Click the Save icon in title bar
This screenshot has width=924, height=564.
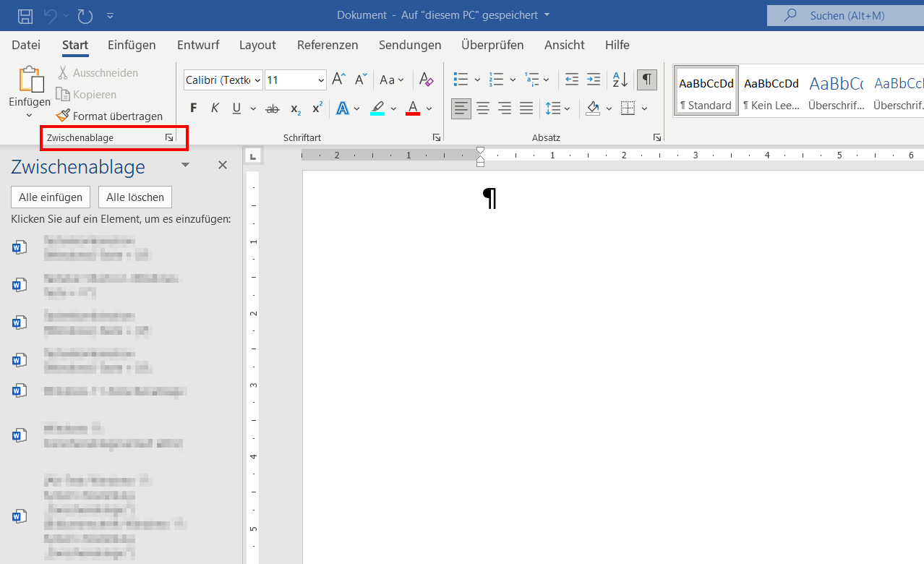pyautogui.click(x=25, y=15)
